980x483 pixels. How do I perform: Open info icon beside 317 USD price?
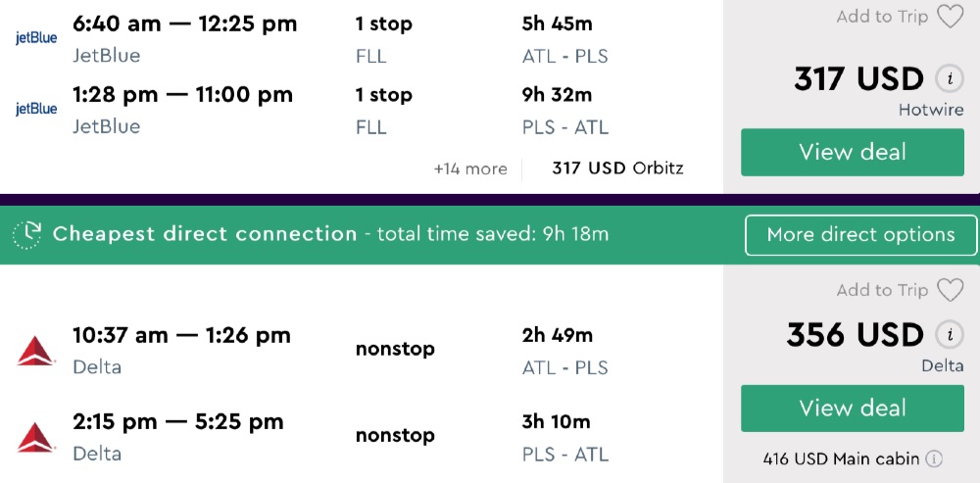[x=947, y=79]
